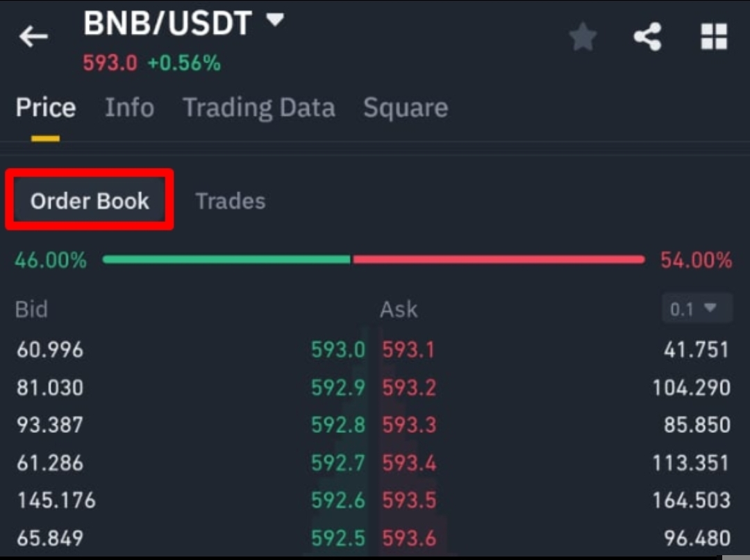Select bid price 593.0
The width and height of the screenshot is (750, 560).
click(337, 350)
